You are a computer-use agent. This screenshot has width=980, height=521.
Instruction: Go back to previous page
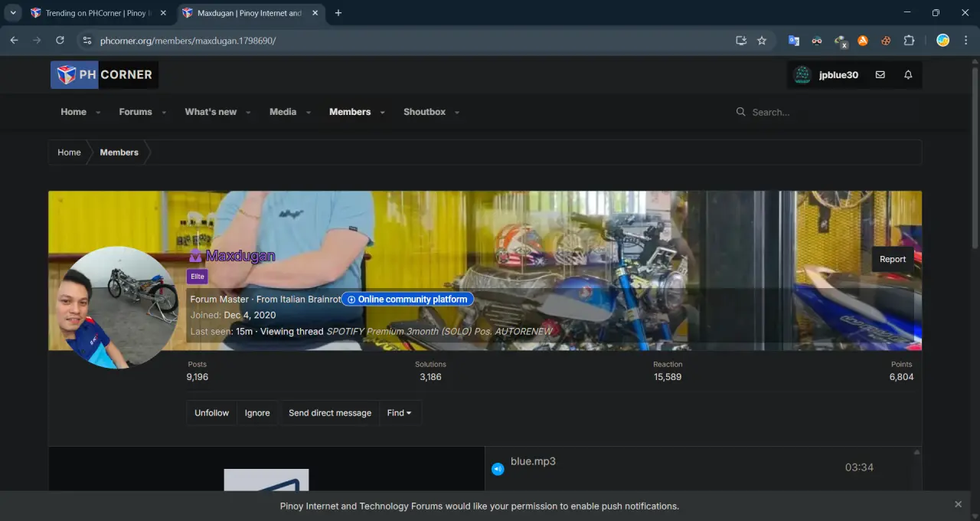14,41
